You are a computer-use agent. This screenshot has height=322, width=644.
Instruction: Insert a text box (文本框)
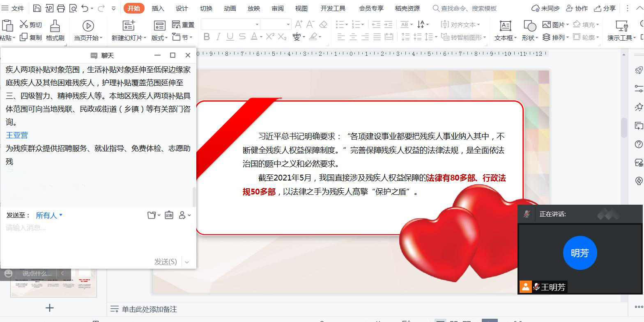(x=505, y=26)
